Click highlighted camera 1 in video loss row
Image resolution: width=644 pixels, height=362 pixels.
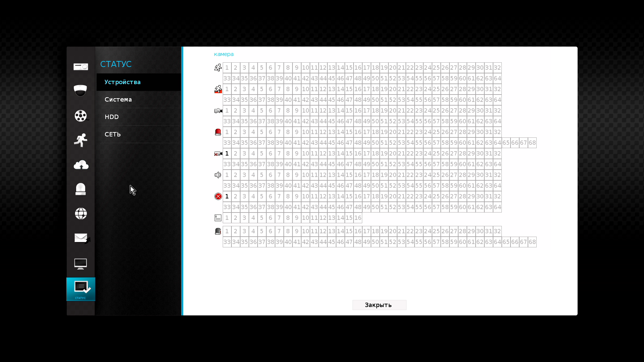227,154
